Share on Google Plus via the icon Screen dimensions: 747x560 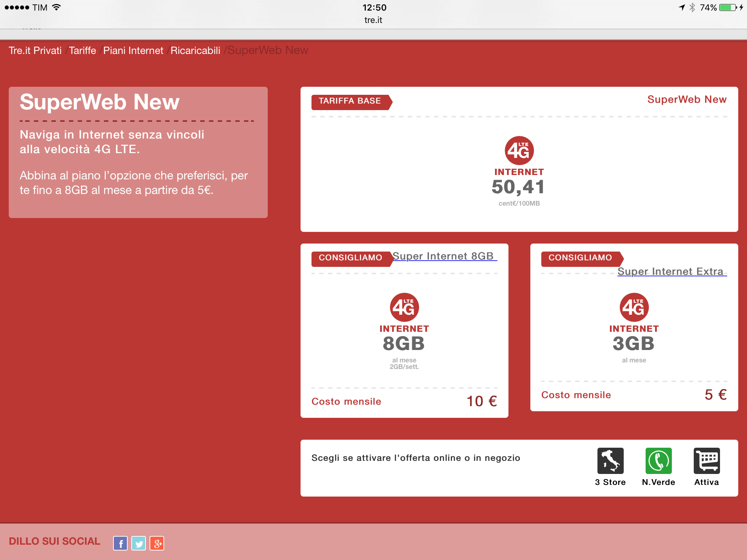pos(157,543)
